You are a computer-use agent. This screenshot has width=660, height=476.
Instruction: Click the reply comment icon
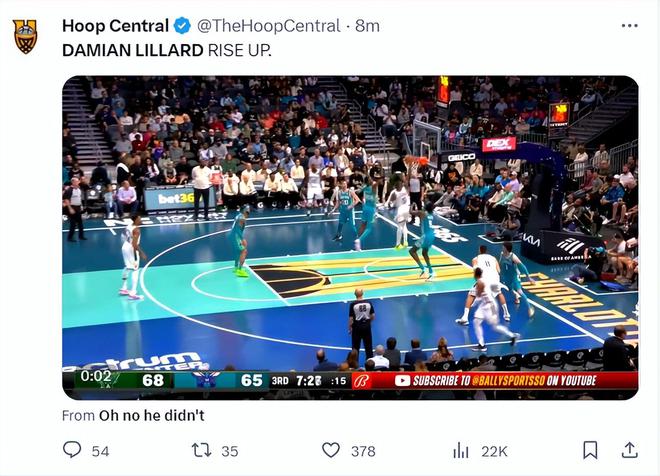click(72, 450)
